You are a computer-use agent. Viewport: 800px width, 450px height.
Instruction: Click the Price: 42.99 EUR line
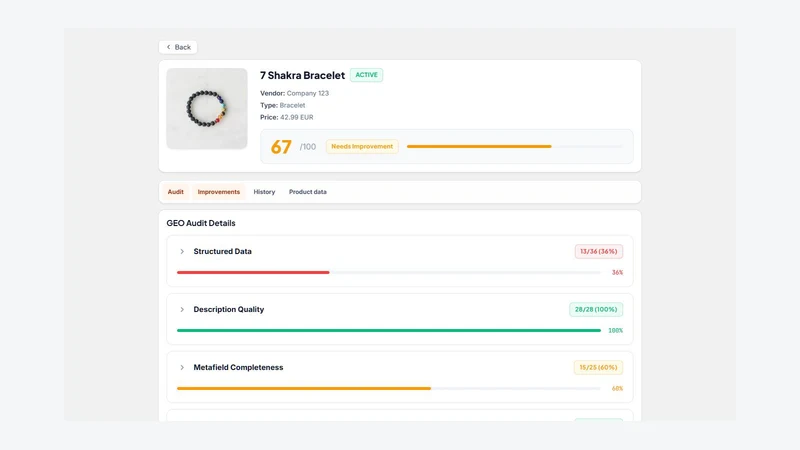[287, 117]
